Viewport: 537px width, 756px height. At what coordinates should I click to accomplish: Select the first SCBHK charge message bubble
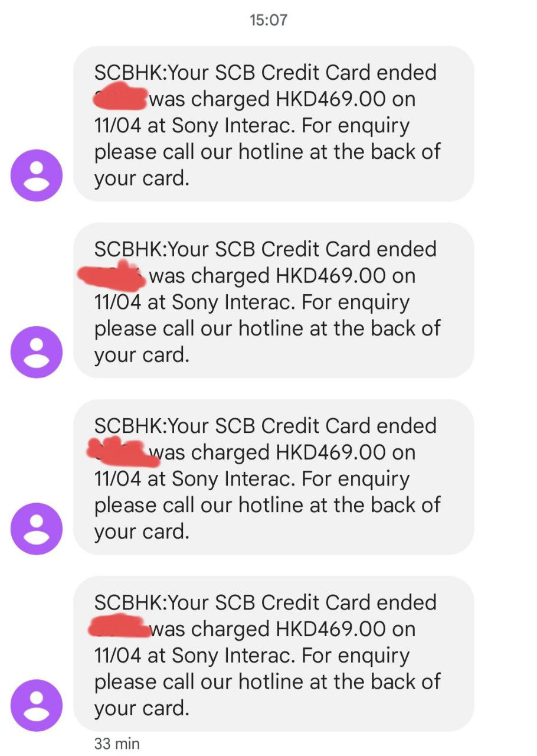pyautogui.click(x=274, y=124)
